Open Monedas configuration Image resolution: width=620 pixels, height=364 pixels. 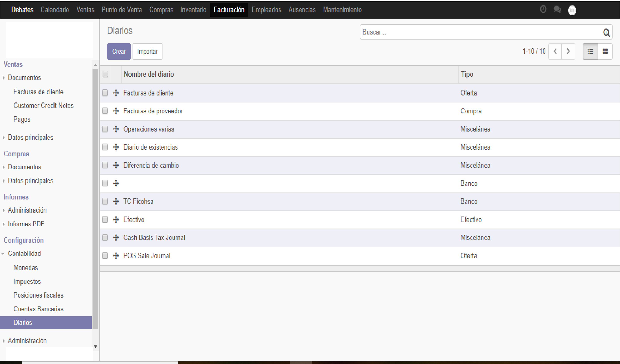[x=26, y=268]
